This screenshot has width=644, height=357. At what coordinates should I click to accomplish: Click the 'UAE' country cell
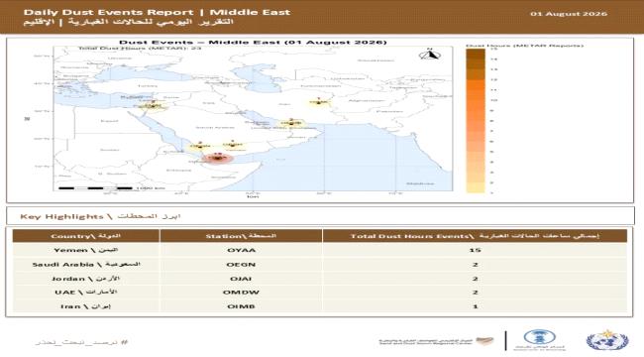point(86,292)
